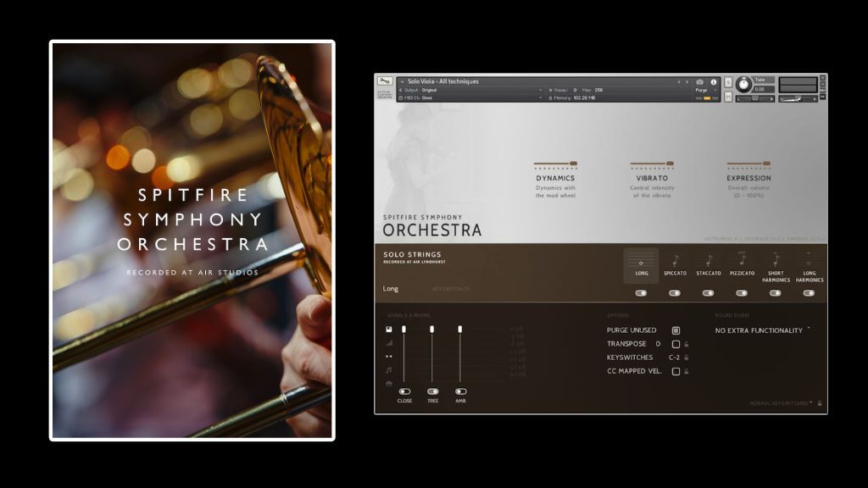The width and height of the screenshot is (868, 488).
Task: Enable the CC Mapped Vel checkbox
Action: (x=676, y=371)
